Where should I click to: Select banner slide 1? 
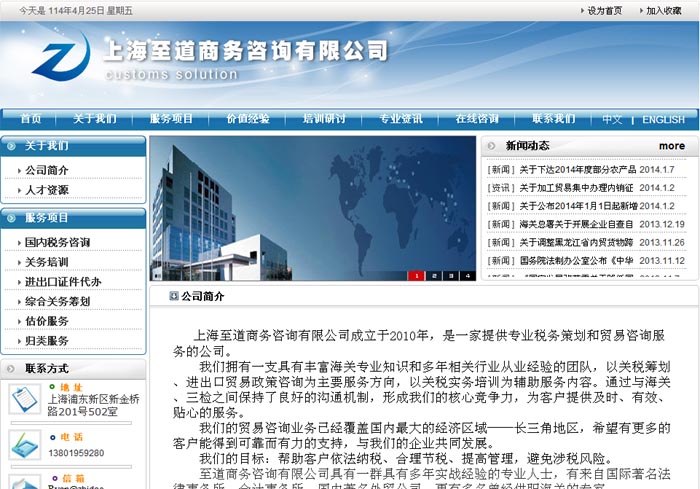click(416, 276)
